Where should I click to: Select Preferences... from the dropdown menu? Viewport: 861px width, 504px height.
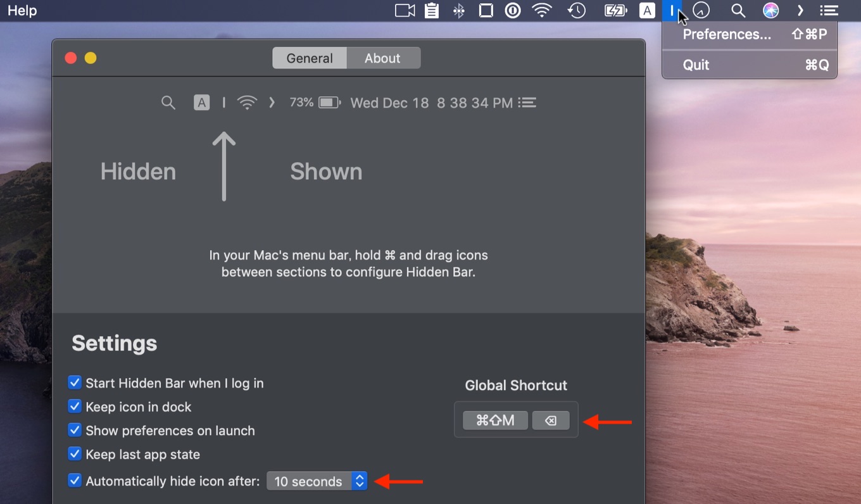tap(727, 35)
